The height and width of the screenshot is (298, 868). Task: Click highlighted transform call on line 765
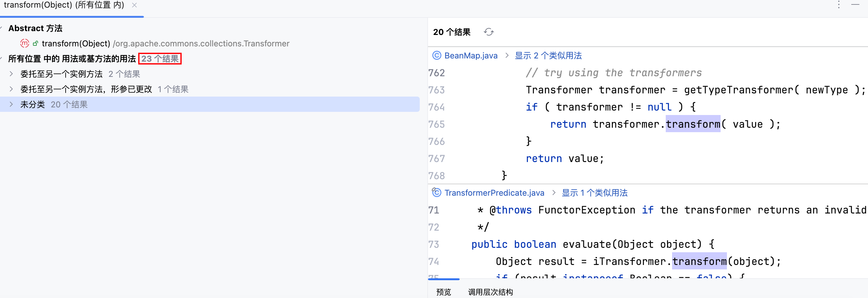693,124
